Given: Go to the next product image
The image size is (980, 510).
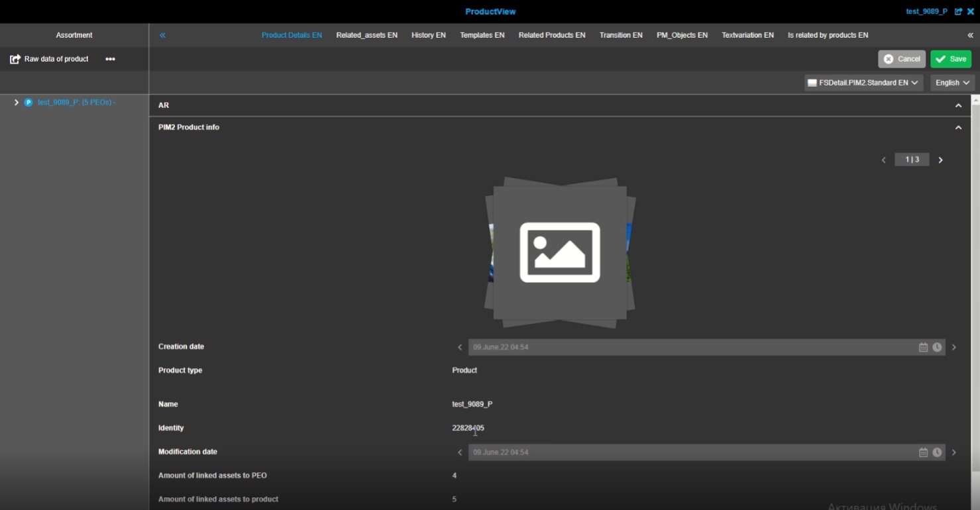Looking at the screenshot, I should 940,160.
